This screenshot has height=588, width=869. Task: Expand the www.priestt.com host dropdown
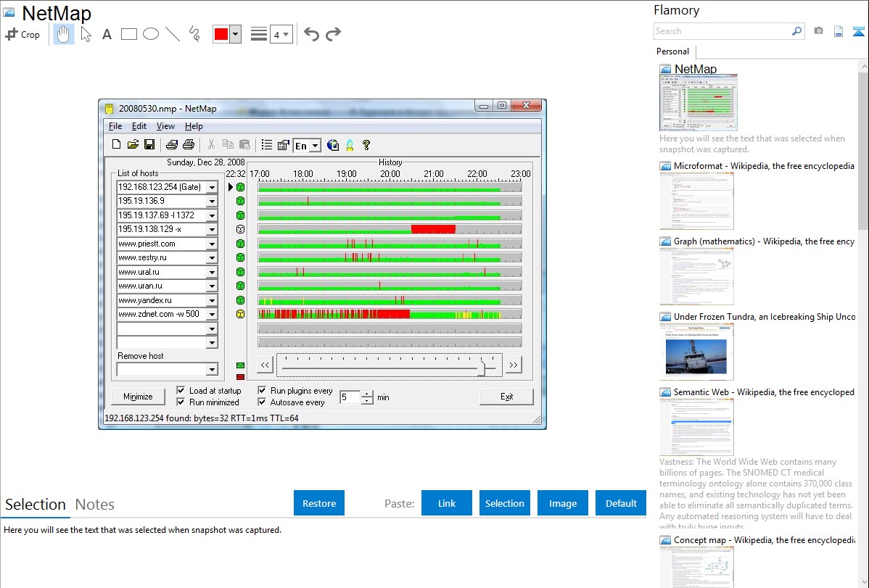212,244
